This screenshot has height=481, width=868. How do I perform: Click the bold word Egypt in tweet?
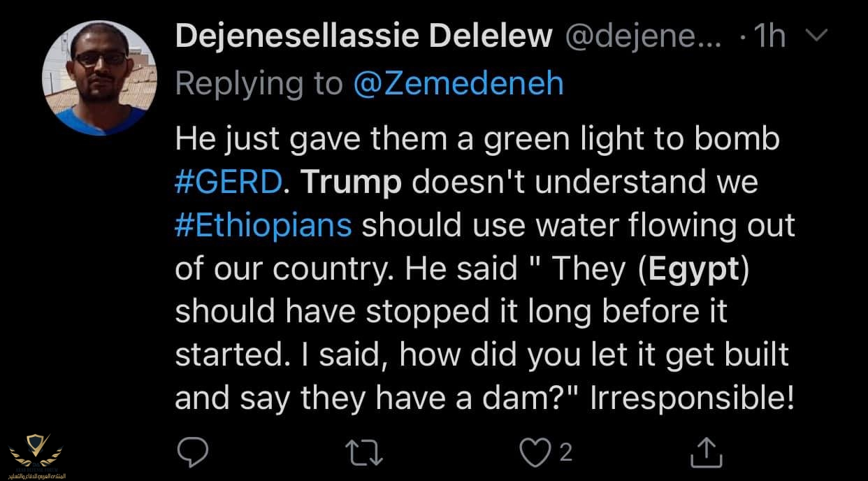coord(693,269)
